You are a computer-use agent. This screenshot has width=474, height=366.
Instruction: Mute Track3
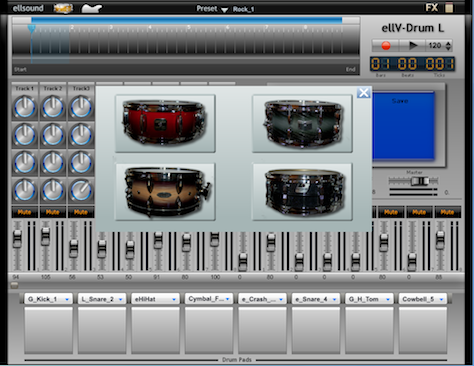coord(81,212)
